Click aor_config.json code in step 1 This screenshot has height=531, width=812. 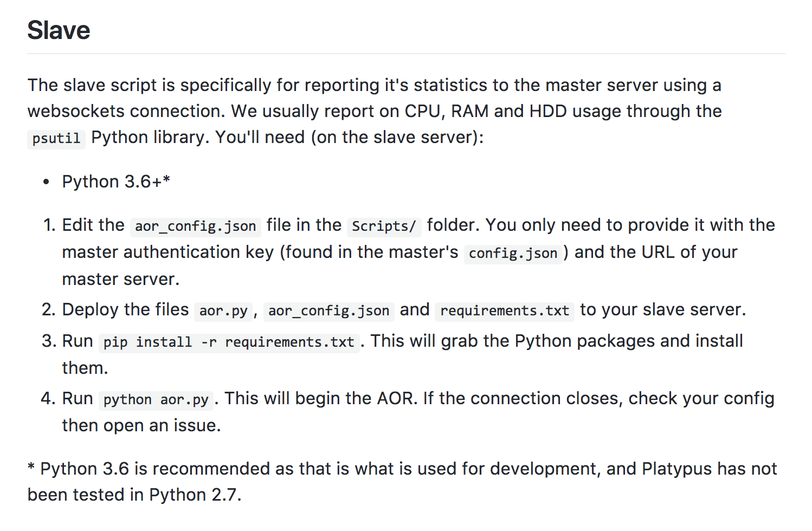195,226
